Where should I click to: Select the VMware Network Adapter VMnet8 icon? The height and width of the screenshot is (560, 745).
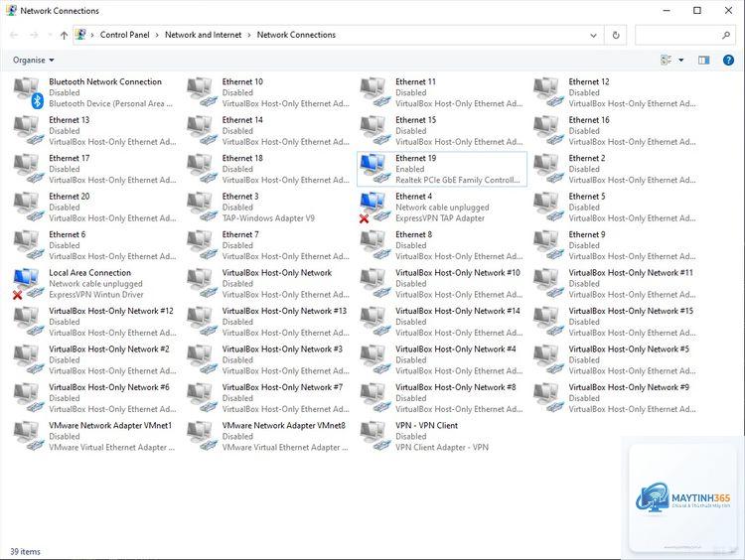point(202,436)
